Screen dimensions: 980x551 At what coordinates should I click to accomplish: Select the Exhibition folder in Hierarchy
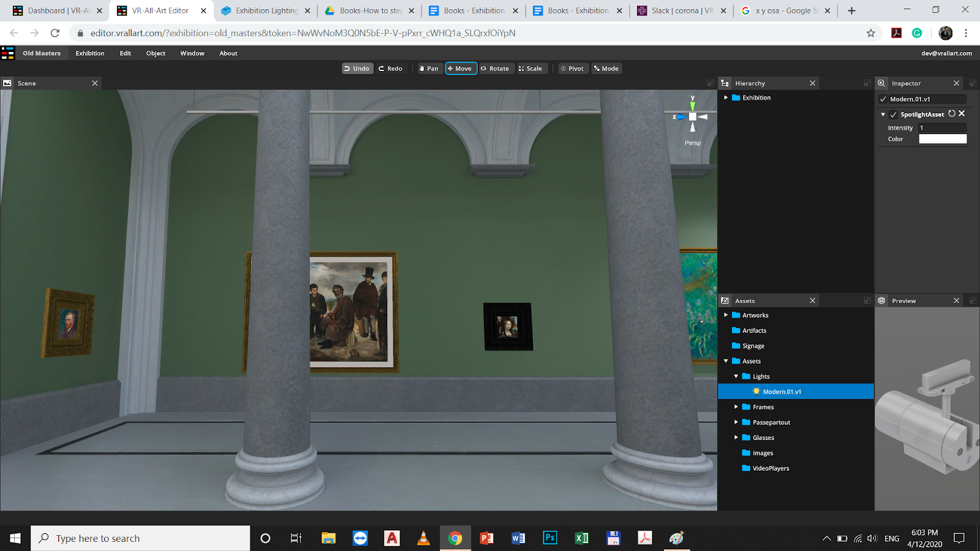(x=752, y=98)
